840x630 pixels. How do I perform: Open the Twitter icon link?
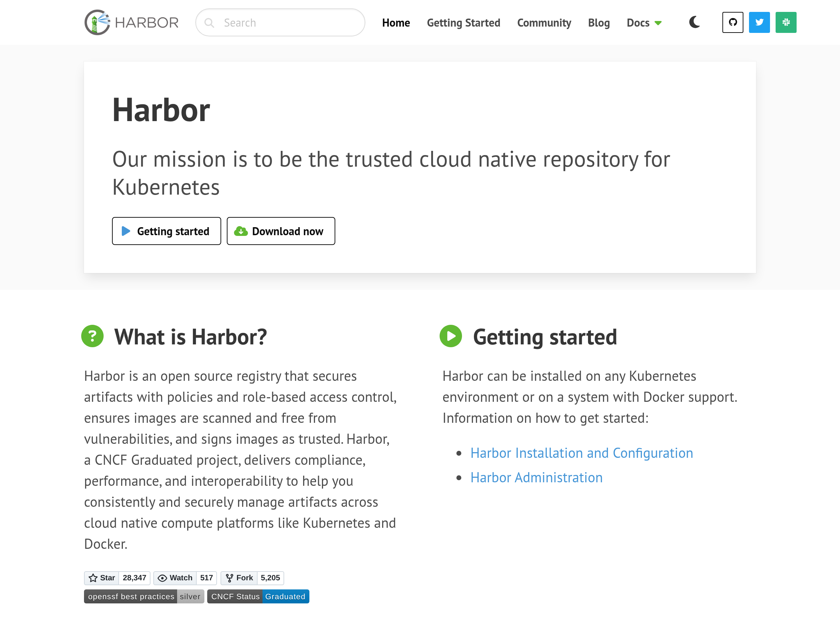[759, 22]
